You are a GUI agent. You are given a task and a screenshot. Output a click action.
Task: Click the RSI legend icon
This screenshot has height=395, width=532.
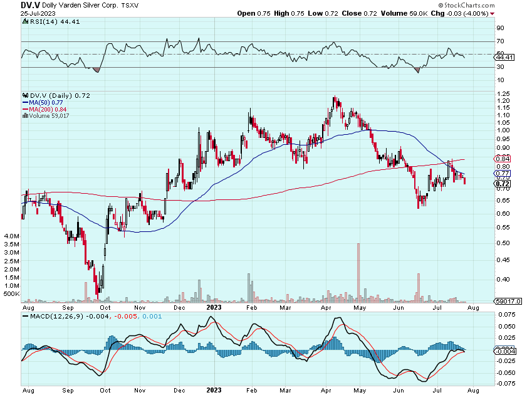point(26,21)
